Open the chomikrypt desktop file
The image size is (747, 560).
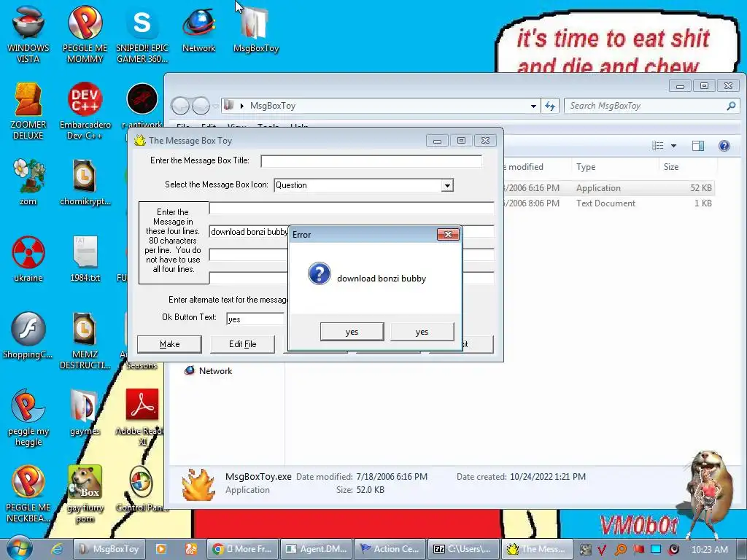click(85, 182)
